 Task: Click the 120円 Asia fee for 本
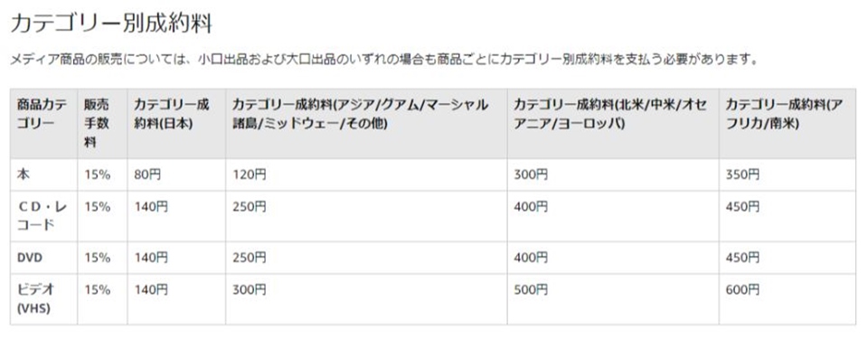[x=249, y=175]
